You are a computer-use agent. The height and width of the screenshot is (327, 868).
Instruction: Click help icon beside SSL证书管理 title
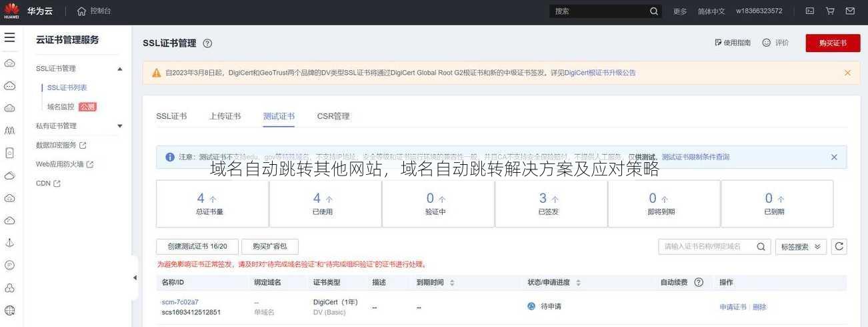pyautogui.click(x=207, y=43)
